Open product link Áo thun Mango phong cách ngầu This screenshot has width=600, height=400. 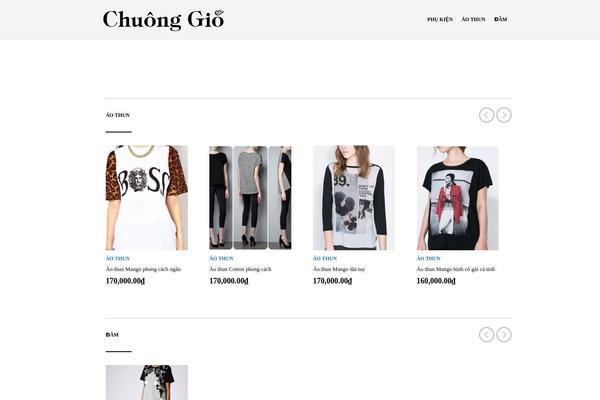coord(143,269)
